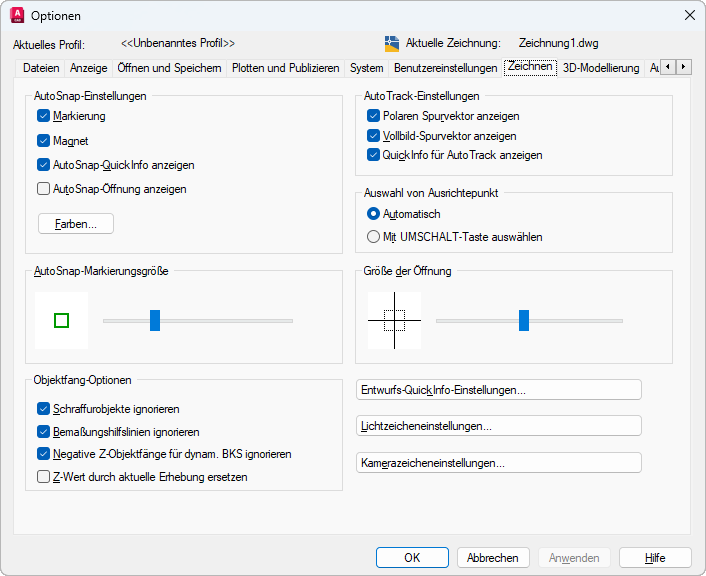Image resolution: width=706 pixels, height=576 pixels.
Task: Click the green AutoSnap marker preview box
Action: tap(61, 320)
